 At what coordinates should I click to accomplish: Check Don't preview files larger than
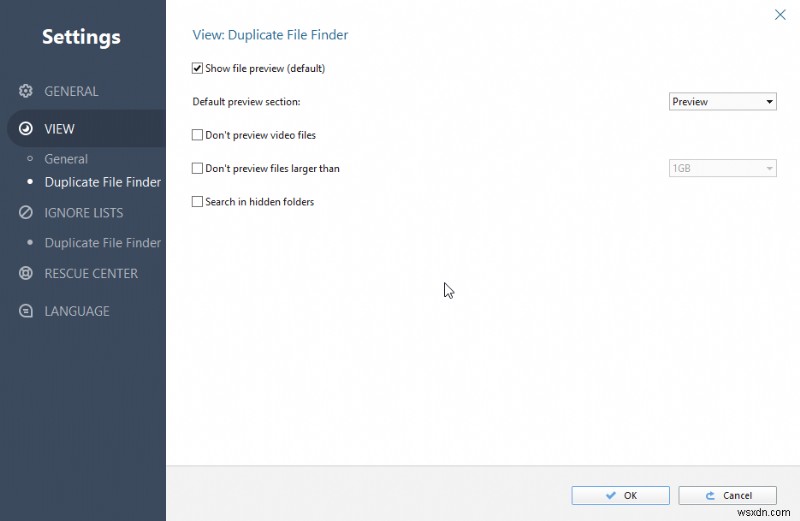tap(197, 168)
